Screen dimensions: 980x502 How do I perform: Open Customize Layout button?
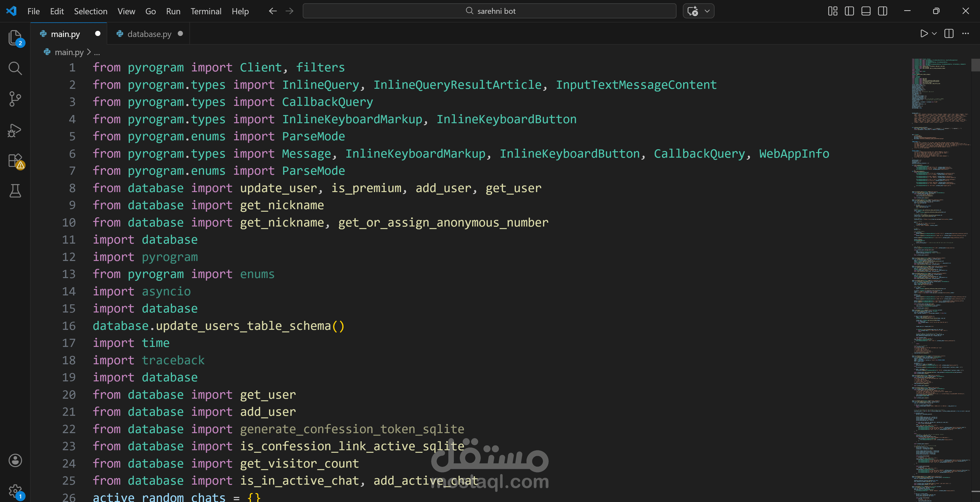(833, 11)
